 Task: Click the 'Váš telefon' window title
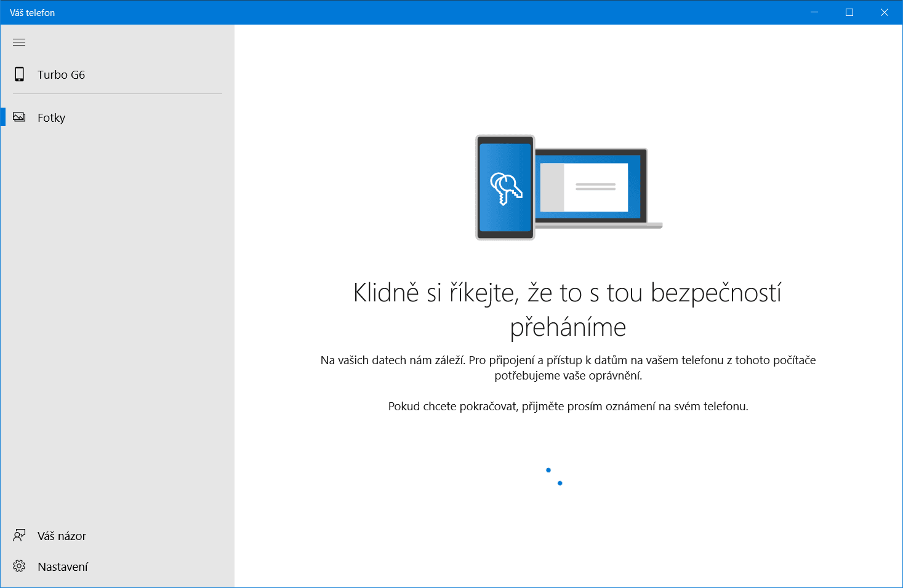[32, 13]
